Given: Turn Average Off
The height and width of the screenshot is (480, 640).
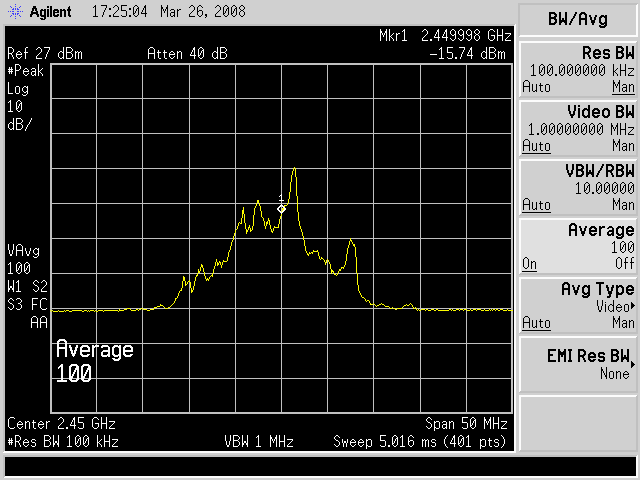Looking at the screenshot, I should [x=623, y=264].
